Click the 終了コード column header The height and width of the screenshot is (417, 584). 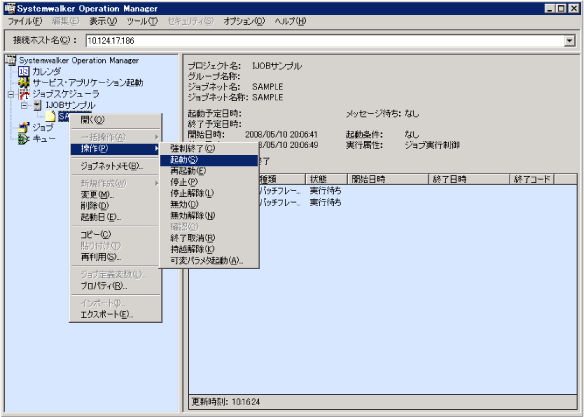532,179
